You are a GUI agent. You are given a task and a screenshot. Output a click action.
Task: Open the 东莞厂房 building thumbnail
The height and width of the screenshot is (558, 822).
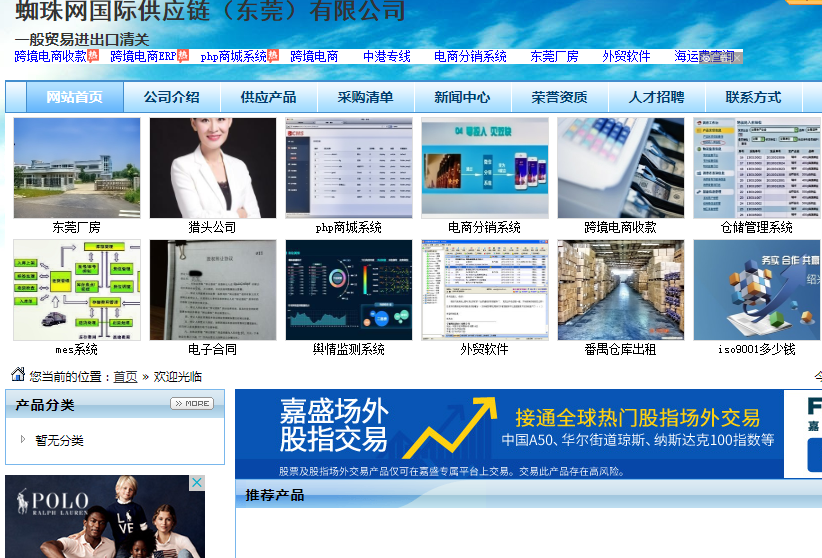click(77, 168)
